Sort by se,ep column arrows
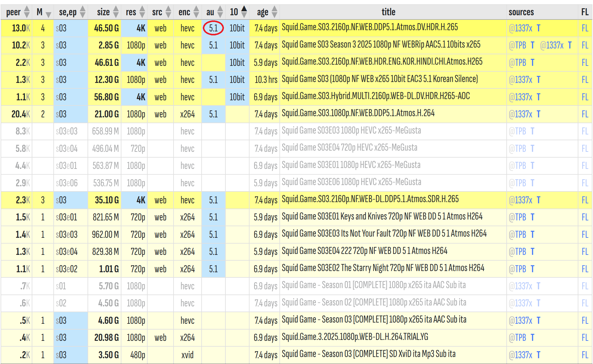The height and width of the screenshot is (364, 593). click(x=83, y=12)
